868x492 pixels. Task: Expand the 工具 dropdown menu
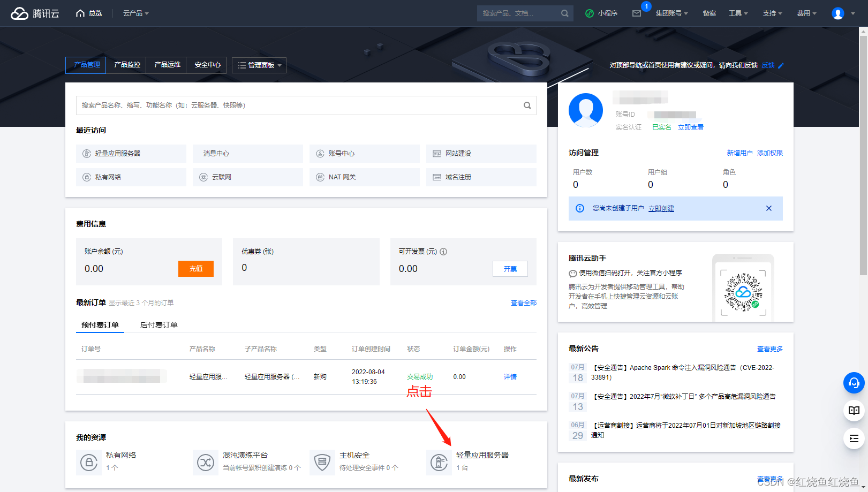click(738, 13)
